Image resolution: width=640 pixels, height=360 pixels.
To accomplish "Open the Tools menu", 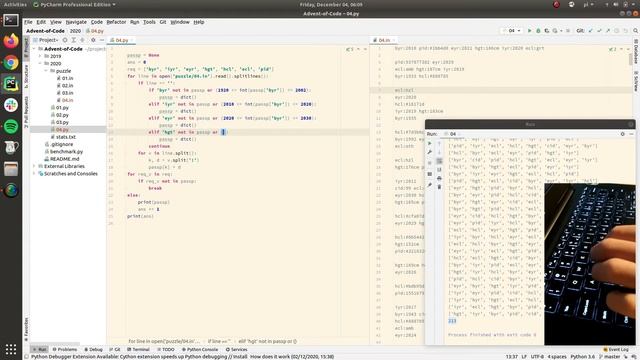I will [x=149, y=22].
